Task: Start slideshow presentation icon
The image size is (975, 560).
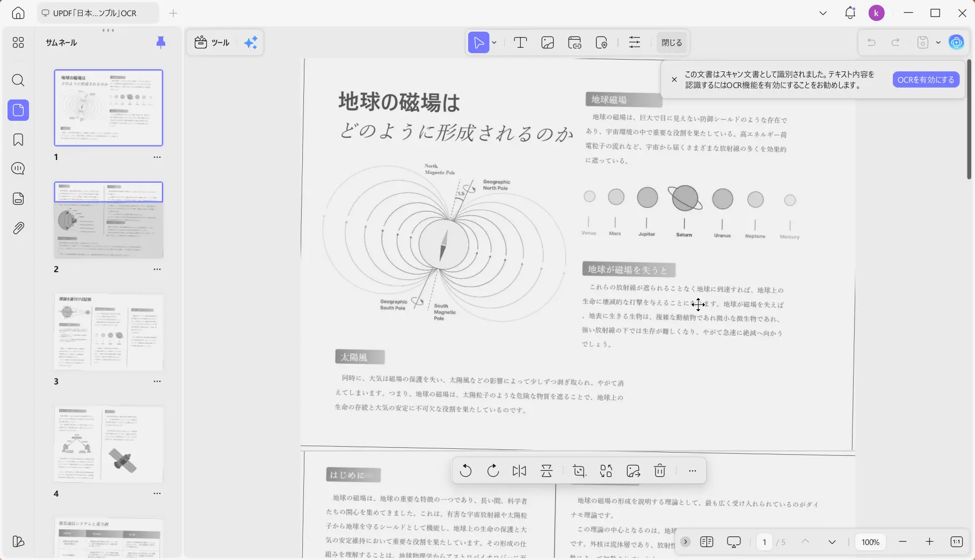Action: pyautogui.click(x=733, y=542)
